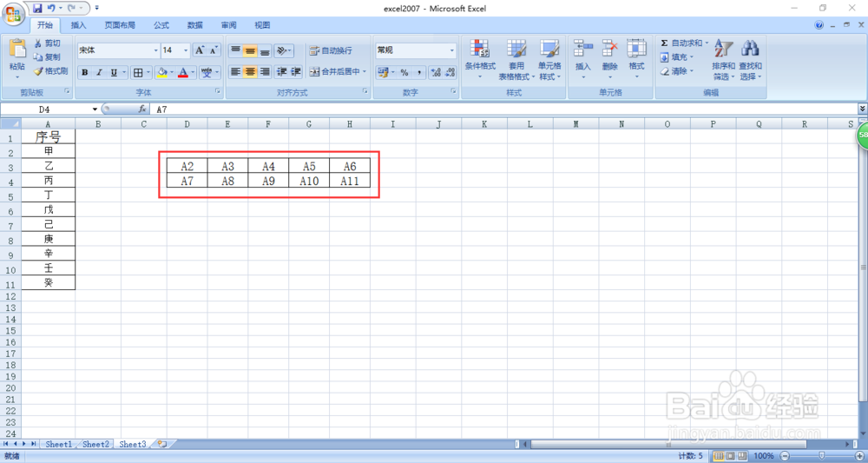Switch to 视图 ribbon tab
The image size is (868, 463).
click(x=262, y=25)
